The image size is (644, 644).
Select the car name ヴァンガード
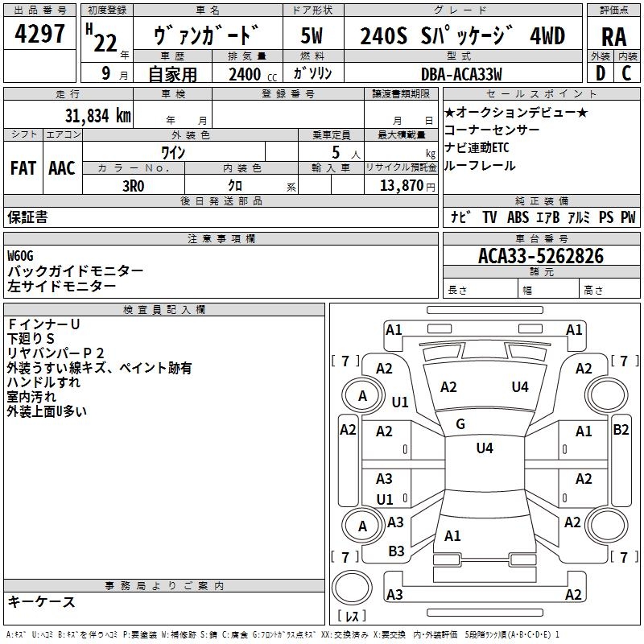click(207, 35)
